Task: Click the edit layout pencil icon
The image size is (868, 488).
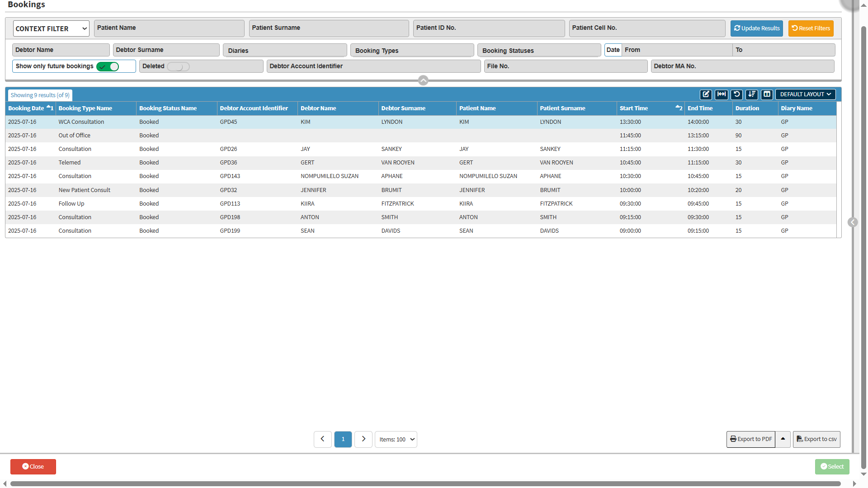Action: pos(706,94)
